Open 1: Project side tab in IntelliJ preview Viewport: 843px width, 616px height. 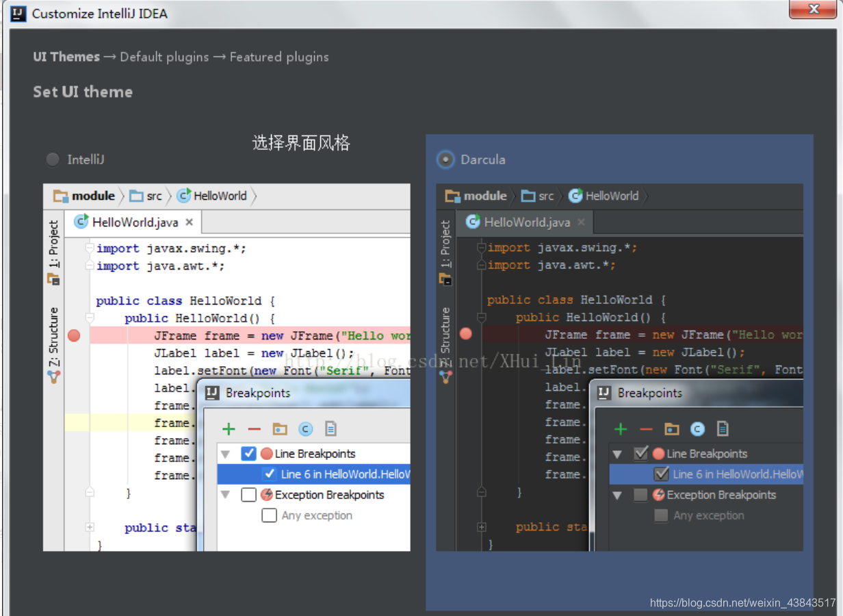point(54,244)
